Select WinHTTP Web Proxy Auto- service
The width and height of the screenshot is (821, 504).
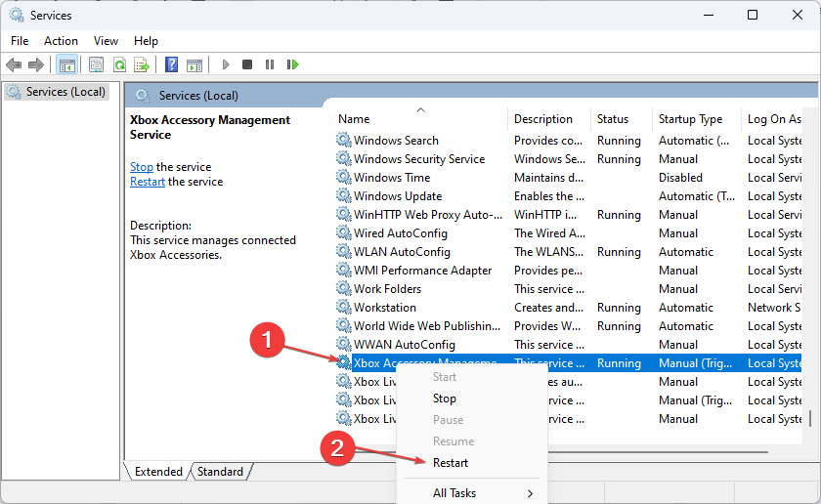point(428,215)
